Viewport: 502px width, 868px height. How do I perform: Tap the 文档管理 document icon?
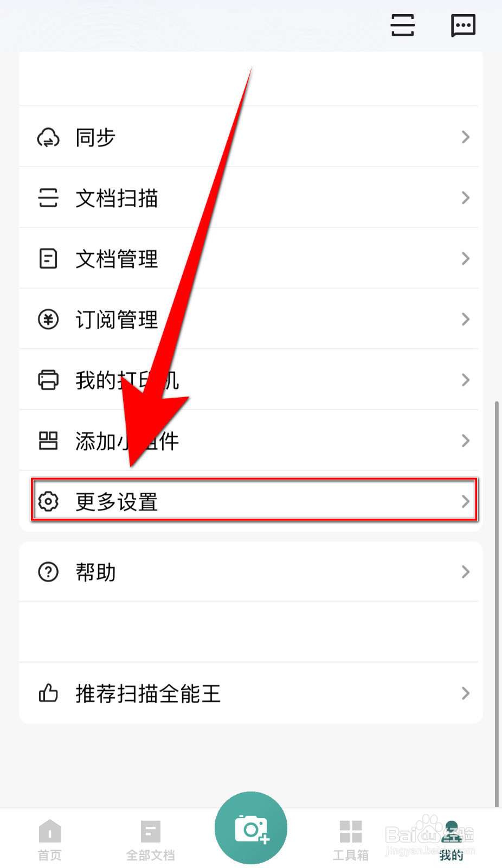tap(48, 259)
